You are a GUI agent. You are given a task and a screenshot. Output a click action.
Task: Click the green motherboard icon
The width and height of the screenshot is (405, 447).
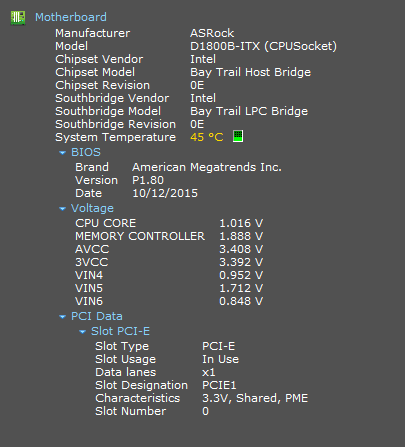(18, 17)
